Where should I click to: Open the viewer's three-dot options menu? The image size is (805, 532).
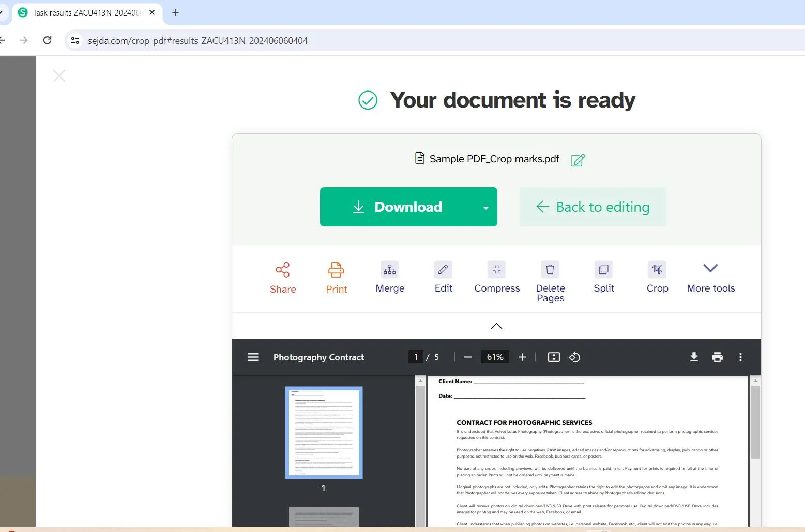(740, 357)
